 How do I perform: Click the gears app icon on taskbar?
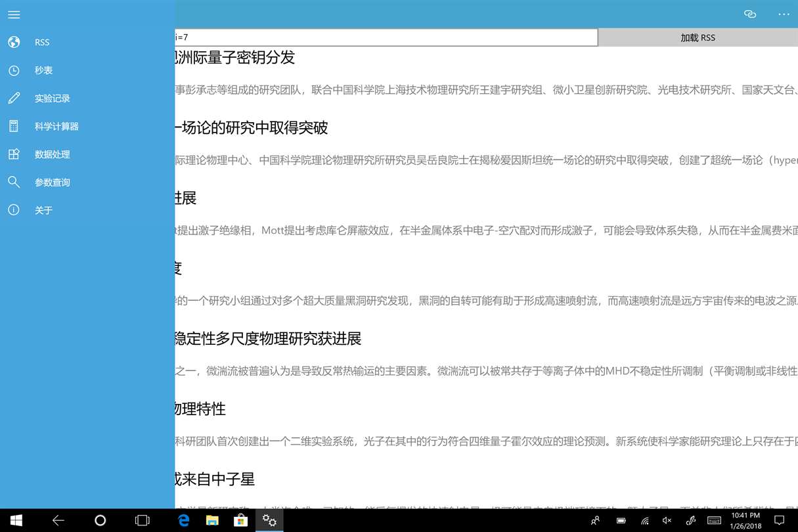[x=269, y=520]
